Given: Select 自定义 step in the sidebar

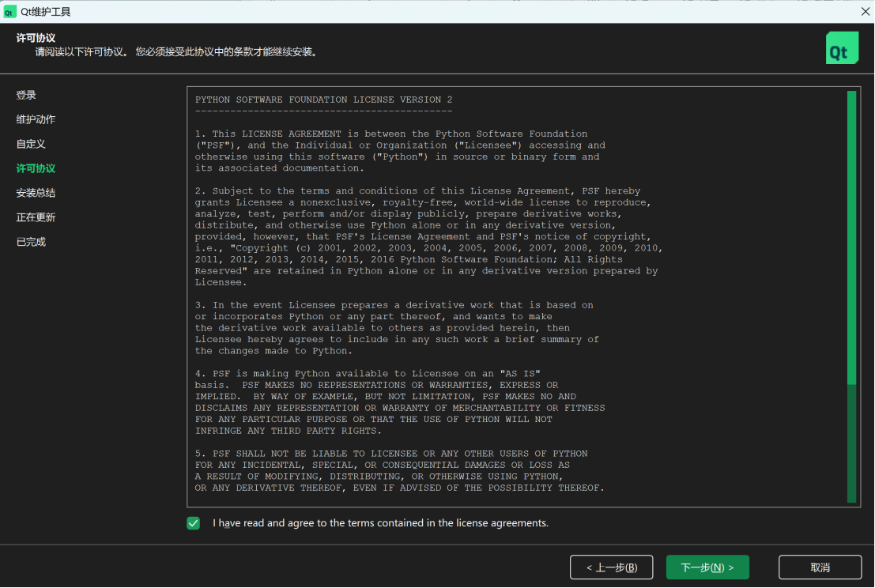Looking at the screenshot, I should pos(32,144).
